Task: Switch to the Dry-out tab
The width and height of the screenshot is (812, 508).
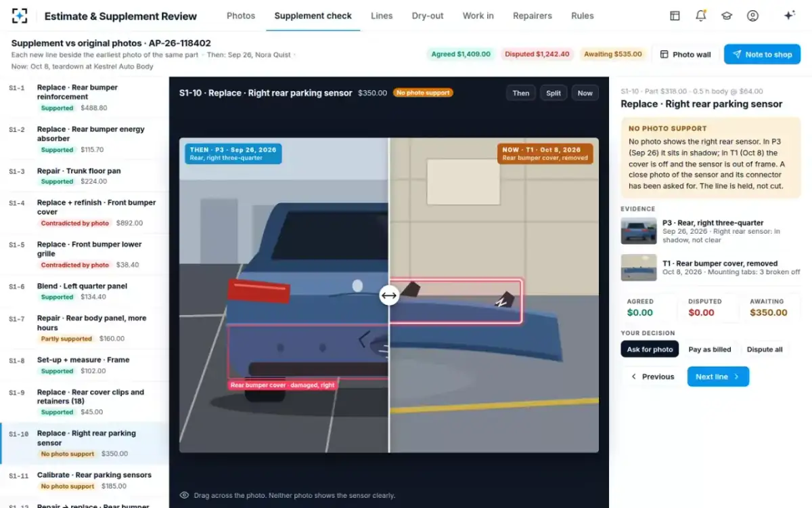Action: tap(428, 16)
